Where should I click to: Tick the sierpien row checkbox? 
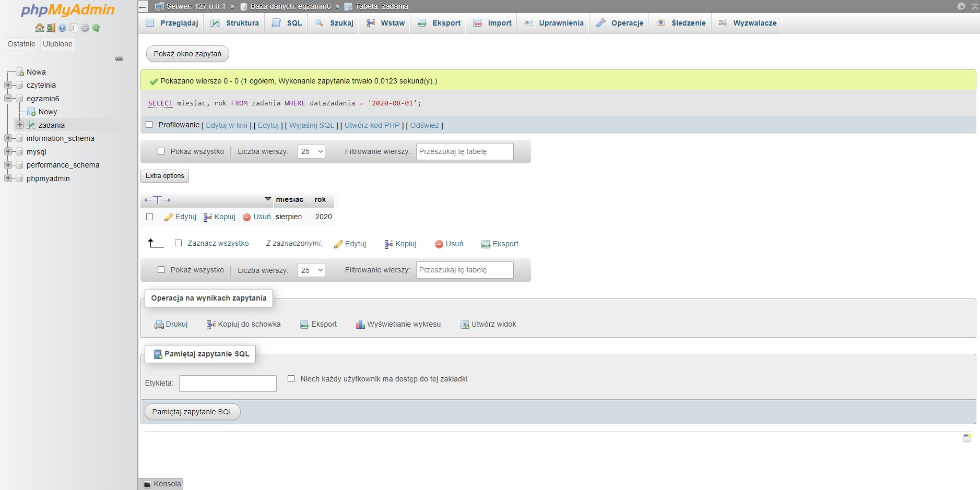(x=150, y=217)
